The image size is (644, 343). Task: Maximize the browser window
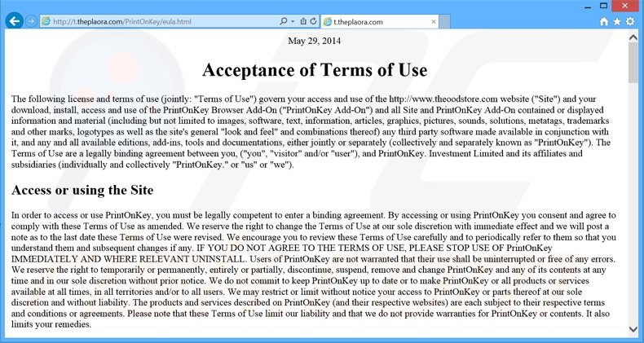tap(604, 6)
